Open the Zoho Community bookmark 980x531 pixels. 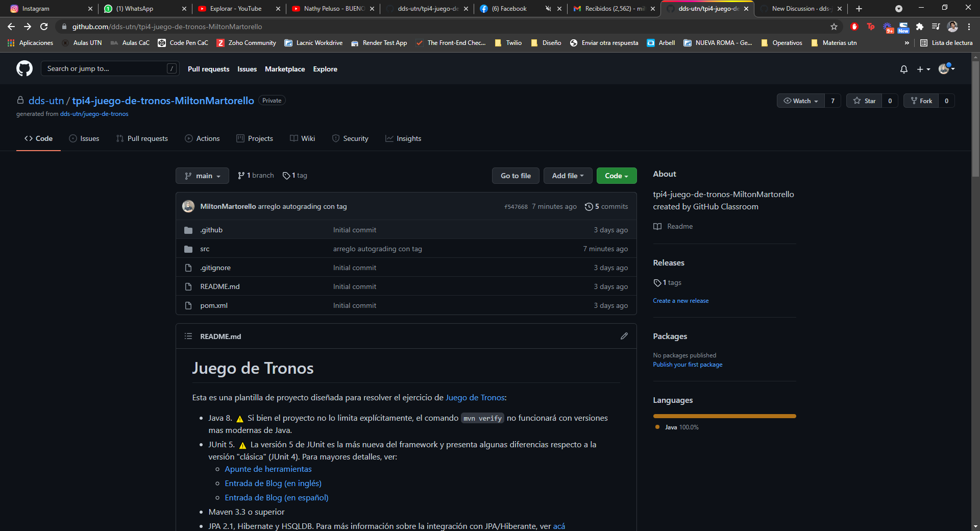(247, 43)
